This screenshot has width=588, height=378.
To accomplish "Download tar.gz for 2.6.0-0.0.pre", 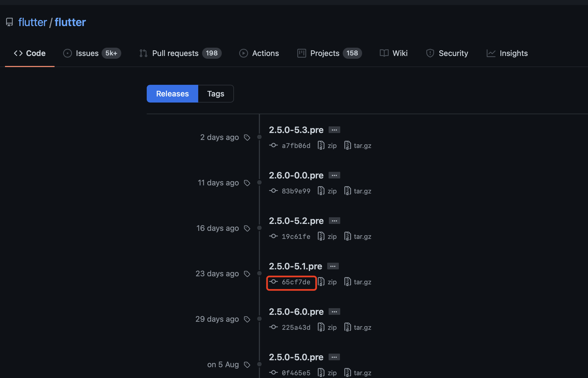I will 358,191.
